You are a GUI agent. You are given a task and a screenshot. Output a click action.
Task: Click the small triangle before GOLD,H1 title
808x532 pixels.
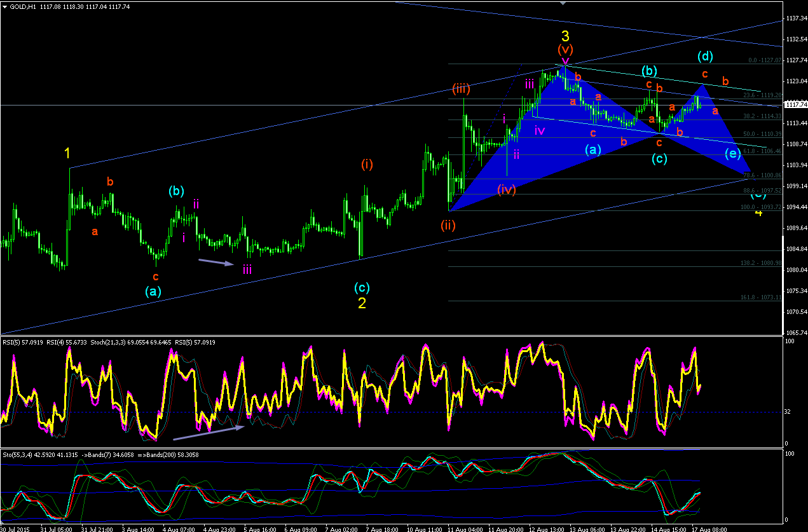click(x=5, y=7)
